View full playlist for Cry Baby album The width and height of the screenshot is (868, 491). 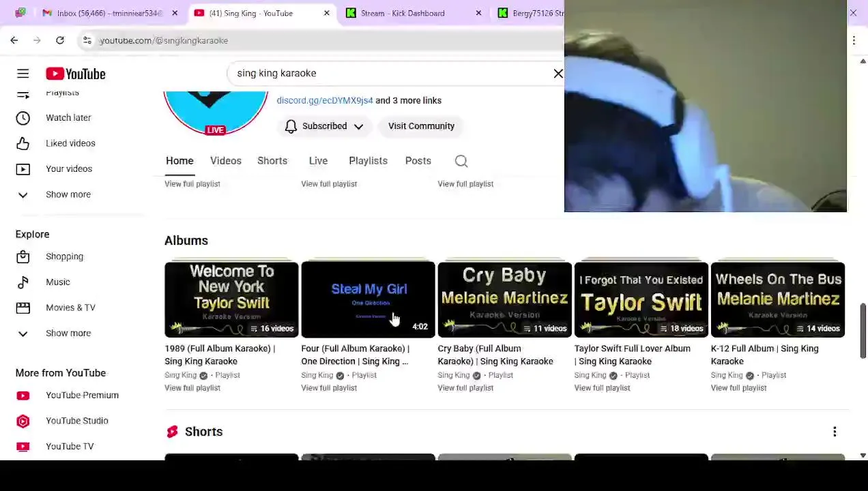click(465, 388)
